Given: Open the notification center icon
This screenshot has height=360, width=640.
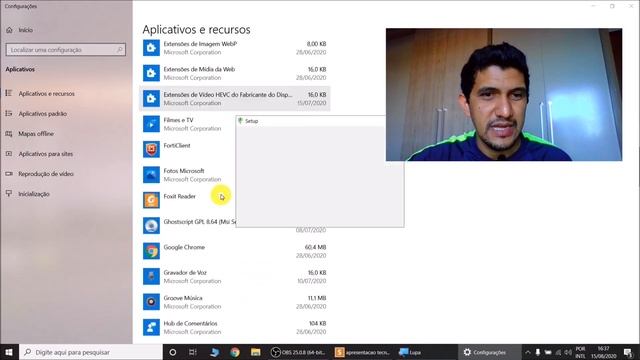Looking at the screenshot, I should (x=628, y=352).
